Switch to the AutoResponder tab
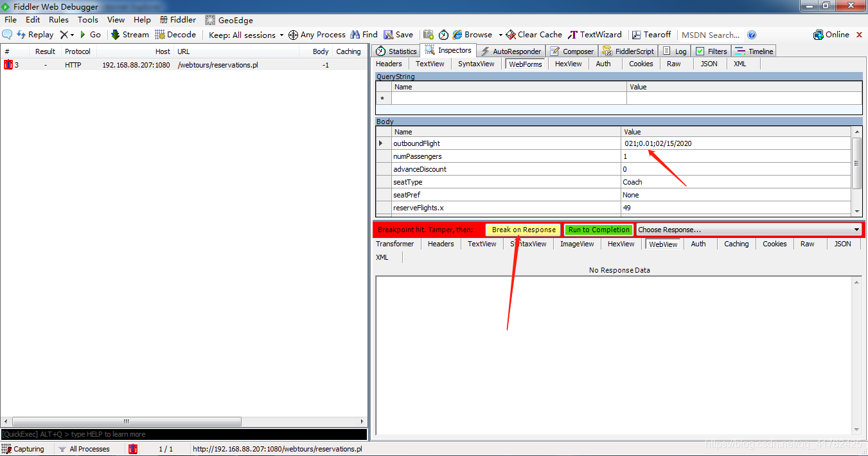The width and height of the screenshot is (868, 456). 511,51
